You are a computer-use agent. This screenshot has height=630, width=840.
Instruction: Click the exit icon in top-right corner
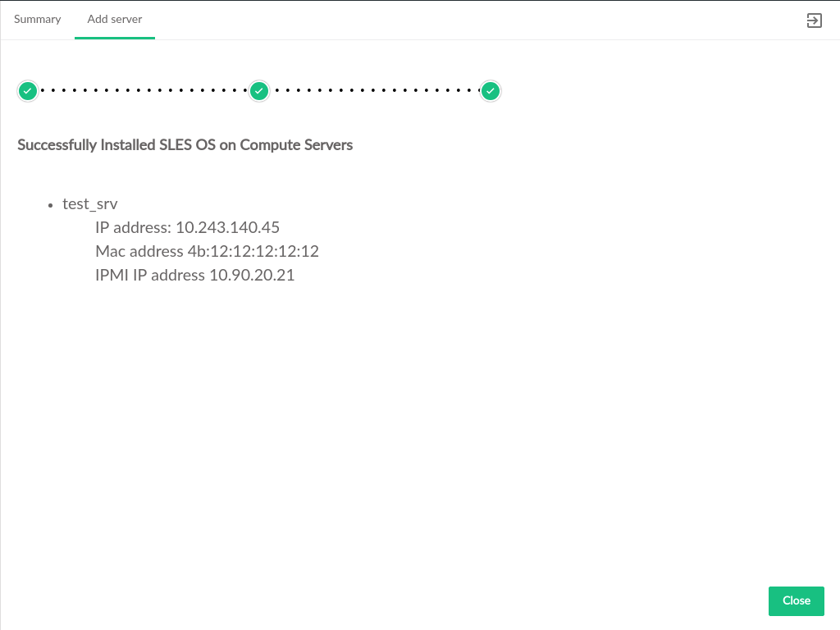pyautogui.click(x=814, y=21)
